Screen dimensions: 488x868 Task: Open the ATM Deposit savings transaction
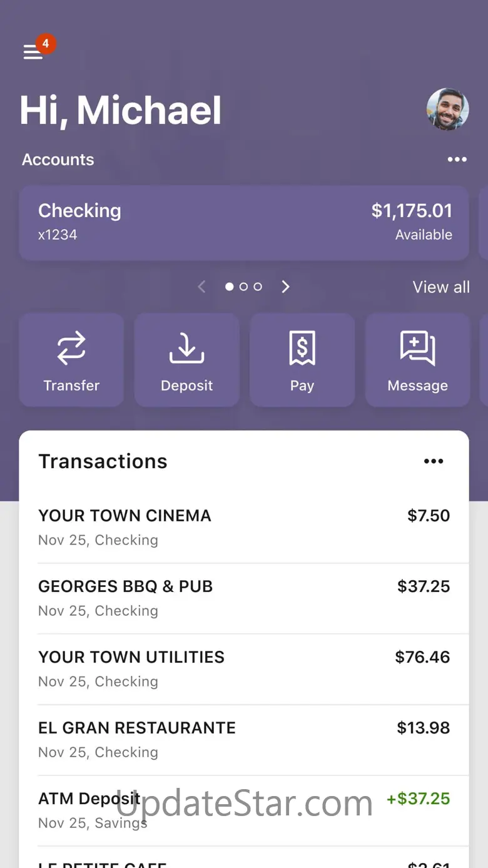(244, 810)
